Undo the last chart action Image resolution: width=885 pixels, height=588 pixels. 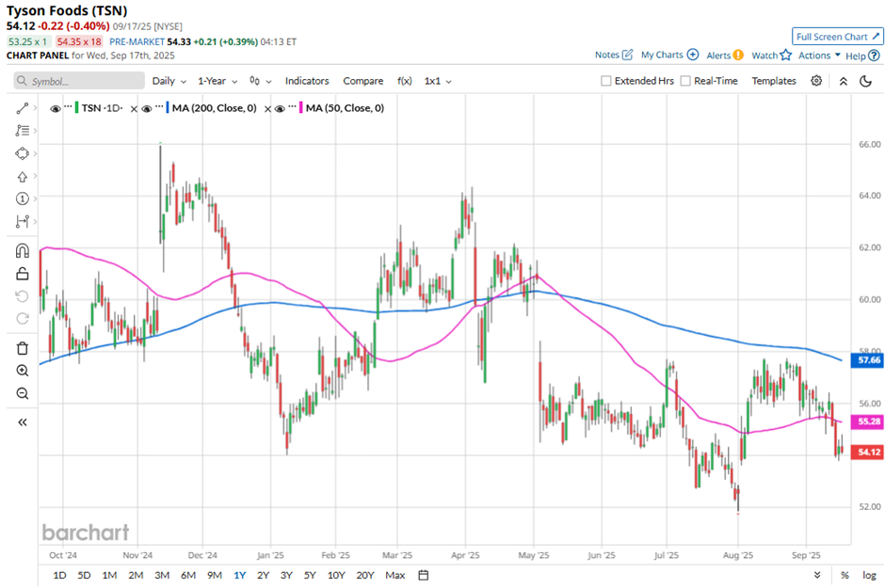[x=22, y=296]
